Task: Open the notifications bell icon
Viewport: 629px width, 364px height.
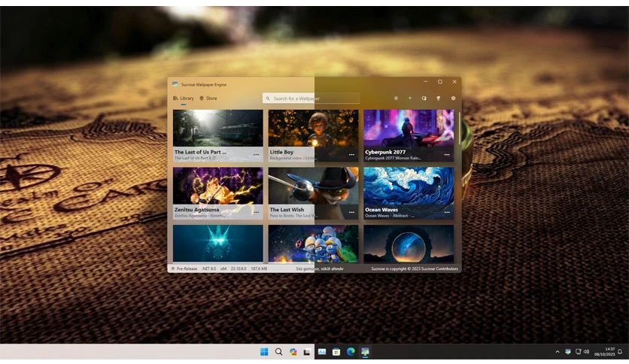Action: click(x=620, y=351)
